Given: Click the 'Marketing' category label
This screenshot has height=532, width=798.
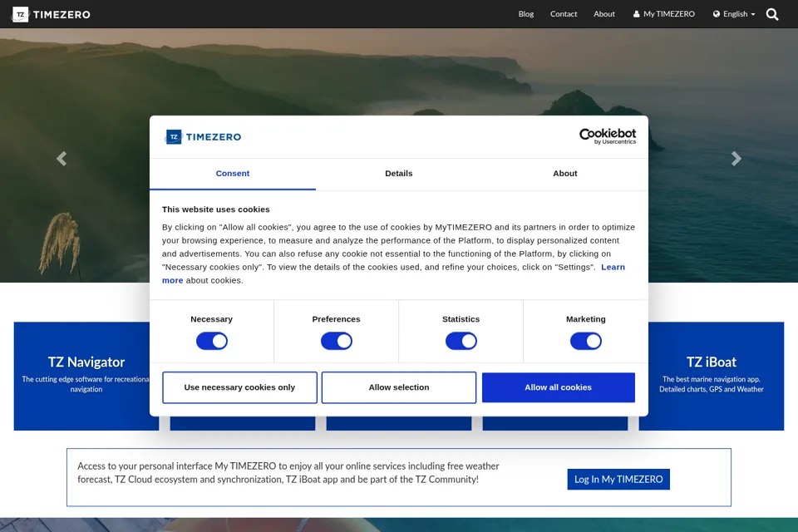Looking at the screenshot, I should pos(586,319).
